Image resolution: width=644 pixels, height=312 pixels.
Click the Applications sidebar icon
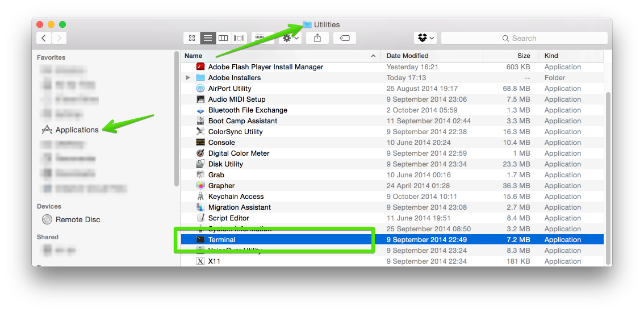pos(47,130)
